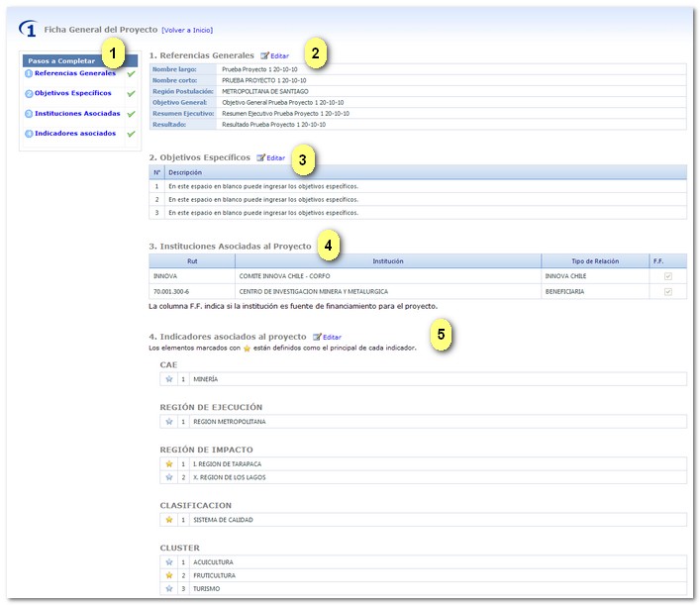Click second objetivo específico row numbered 2
This screenshot has width=700, height=605.
pyautogui.click(x=418, y=200)
